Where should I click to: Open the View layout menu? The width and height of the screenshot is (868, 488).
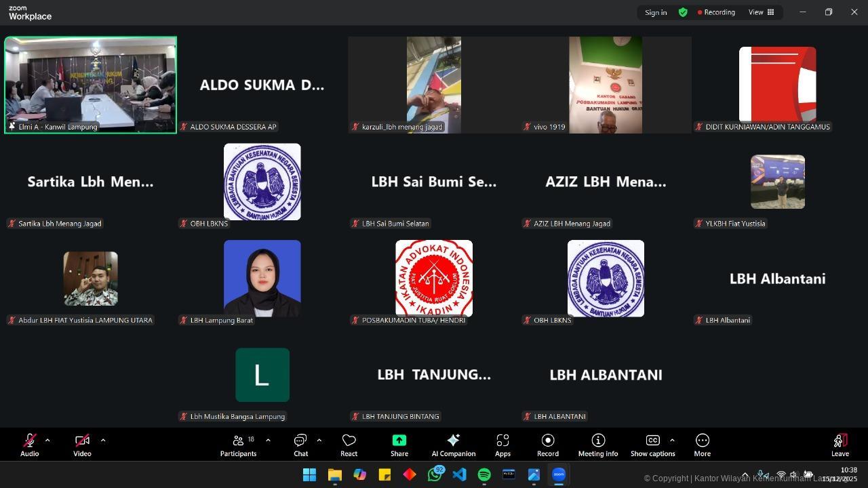point(761,12)
